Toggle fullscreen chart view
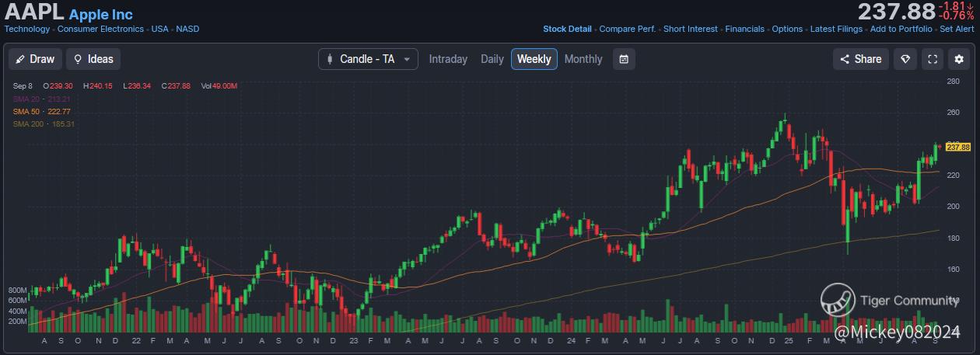Screen dimensions: 980x355 coord(933,59)
